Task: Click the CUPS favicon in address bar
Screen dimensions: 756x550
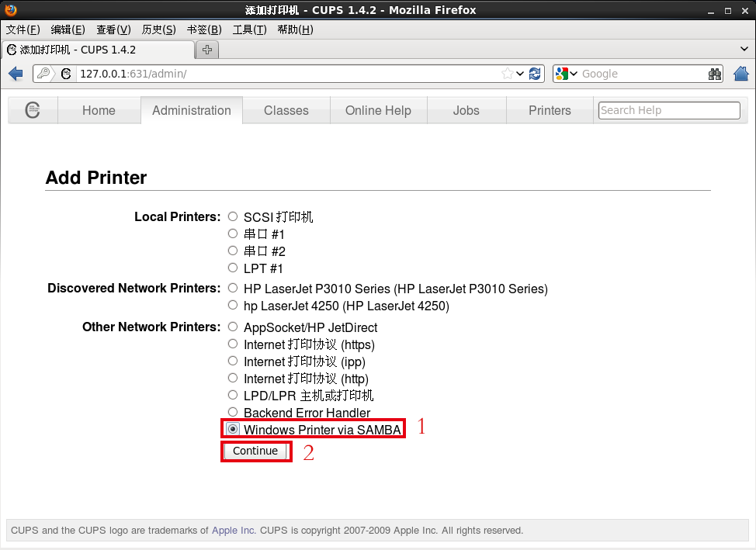Action: (66, 74)
